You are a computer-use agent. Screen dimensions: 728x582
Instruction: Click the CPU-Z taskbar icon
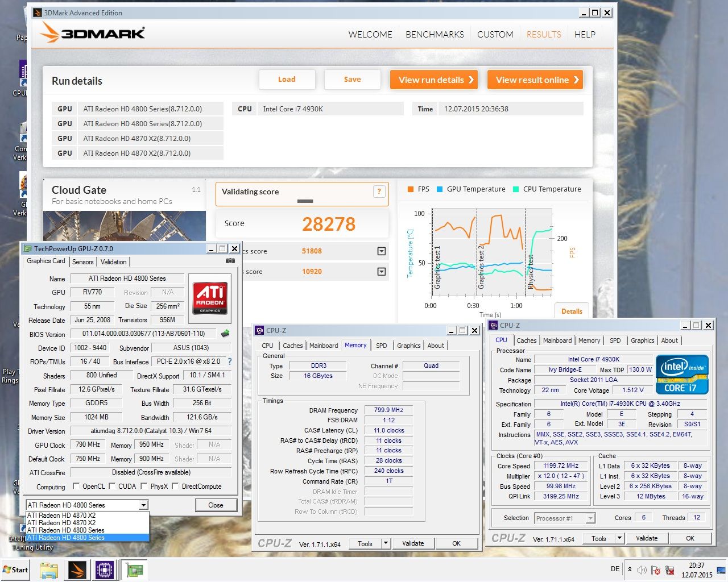click(x=105, y=569)
